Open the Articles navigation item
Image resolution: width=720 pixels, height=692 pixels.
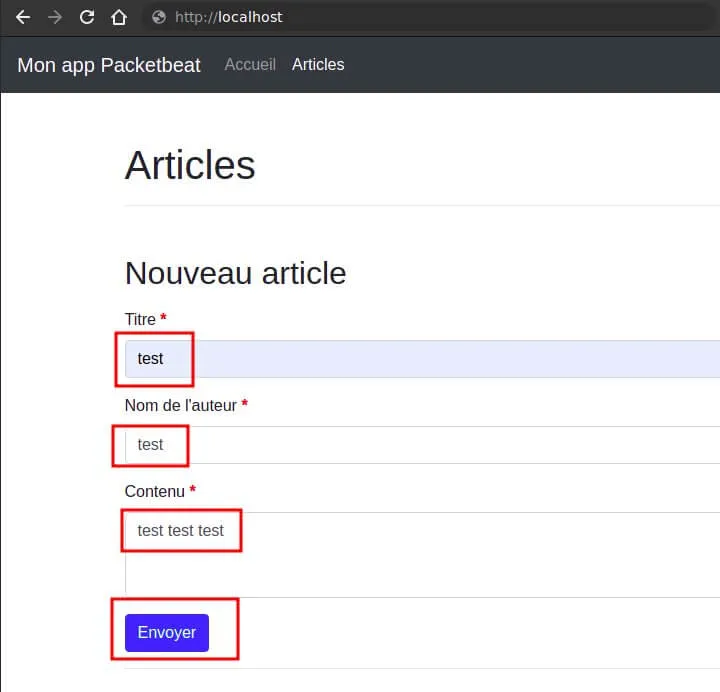318,64
